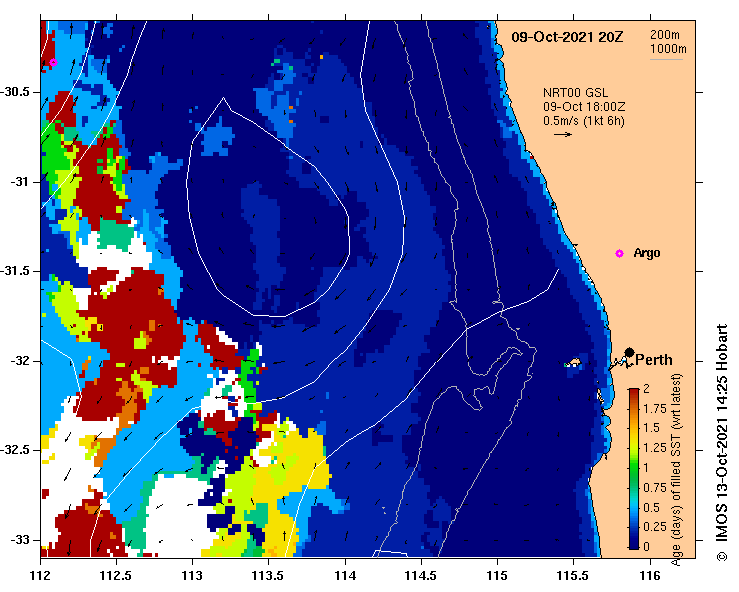Click the Perth label
The height and width of the screenshot is (592, 739).
coord(654,360)
